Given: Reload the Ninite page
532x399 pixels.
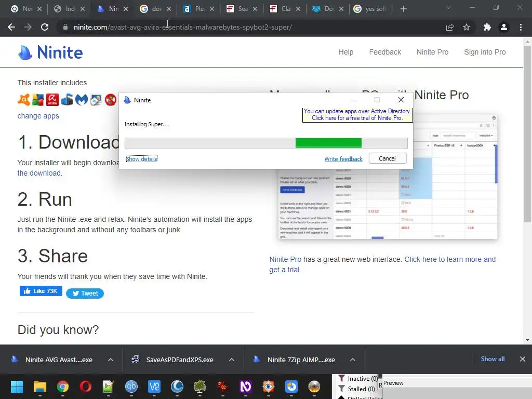Looking at the screenshot, I should [x=45, y=27].
